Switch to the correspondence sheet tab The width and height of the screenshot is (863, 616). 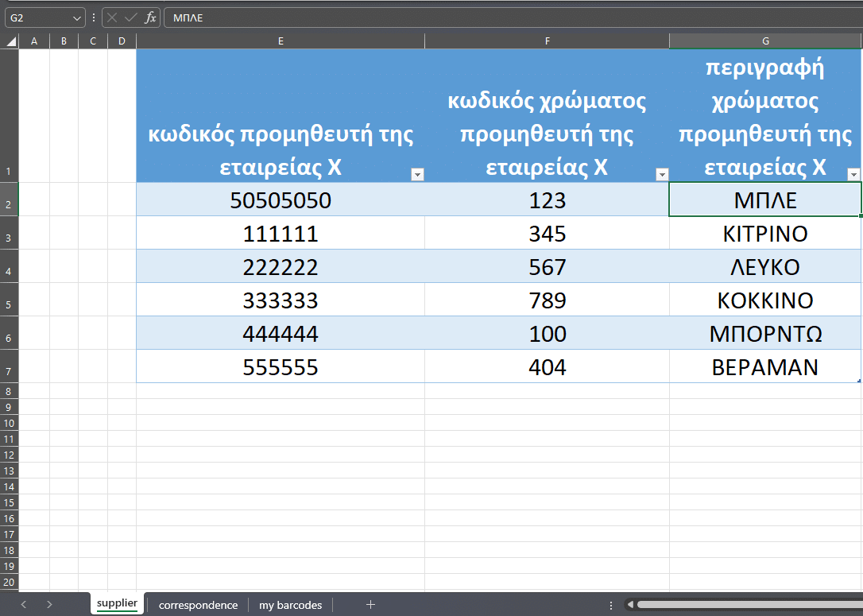(198, 605)
